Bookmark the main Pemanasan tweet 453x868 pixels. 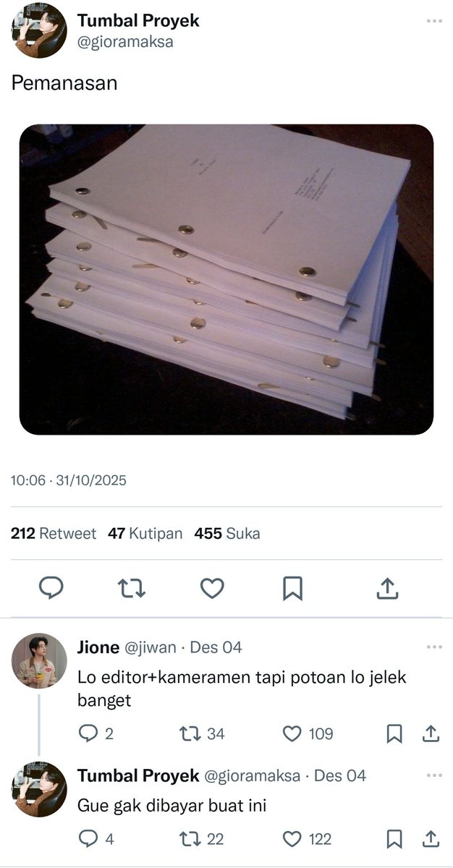point(292,589)
